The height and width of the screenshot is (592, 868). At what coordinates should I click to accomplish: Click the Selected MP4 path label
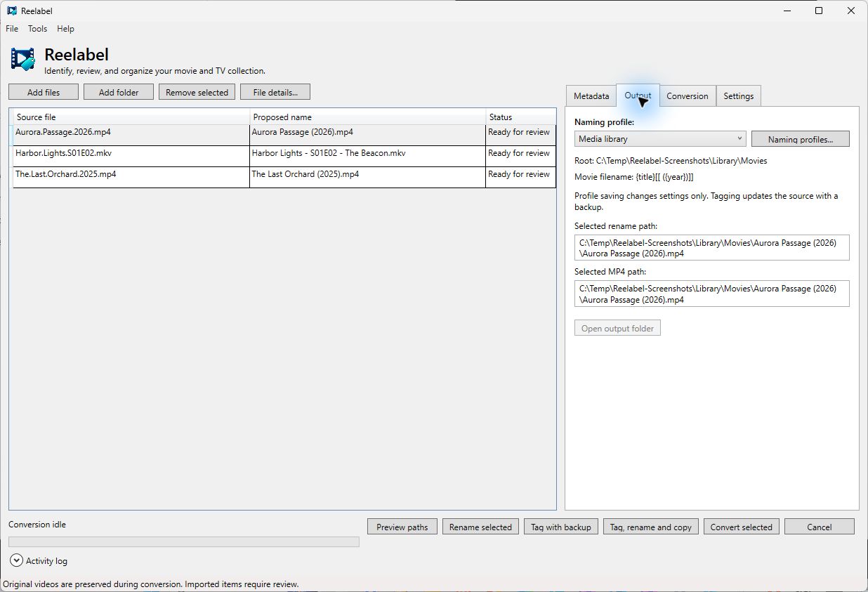click(610, 272)
